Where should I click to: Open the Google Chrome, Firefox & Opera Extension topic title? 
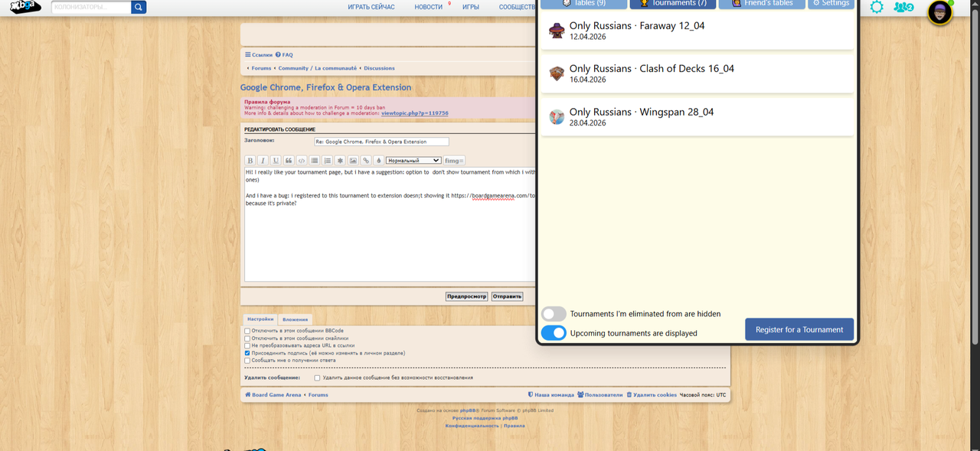(326, 87)
